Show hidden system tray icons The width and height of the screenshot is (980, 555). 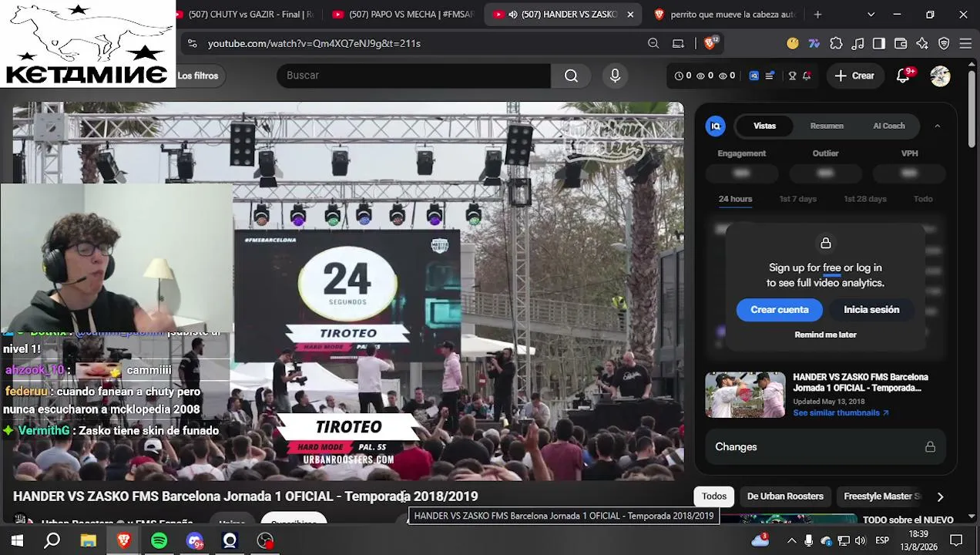pyautogui.click(x=791, y=540)
